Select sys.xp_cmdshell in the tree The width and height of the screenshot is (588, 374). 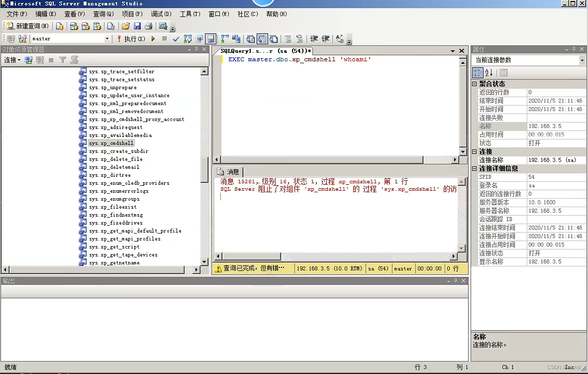pos(111,143)
